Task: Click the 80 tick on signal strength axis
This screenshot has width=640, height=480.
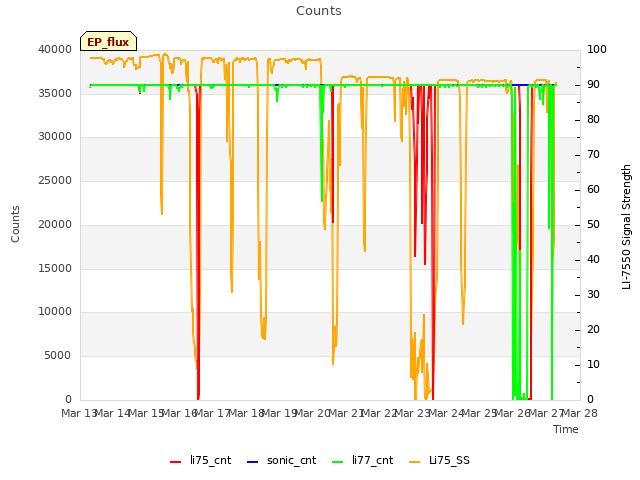Action: pos(593,120)
